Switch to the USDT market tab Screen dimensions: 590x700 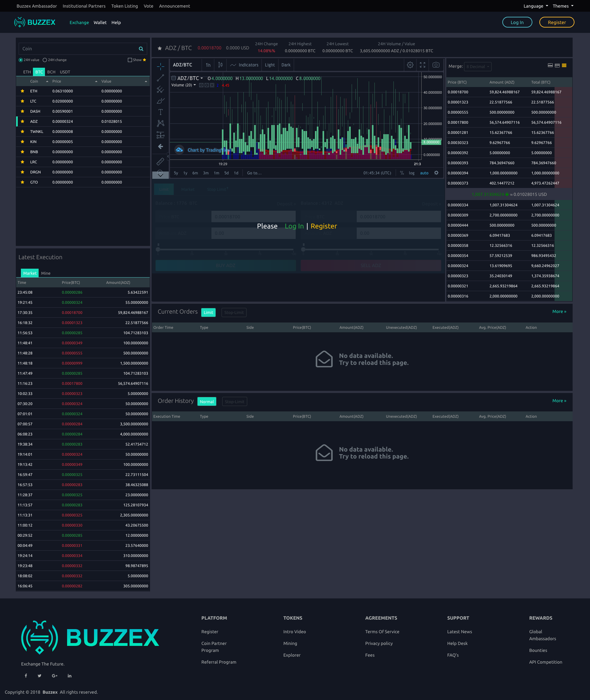pyautogui.click(x=65, y=72)
